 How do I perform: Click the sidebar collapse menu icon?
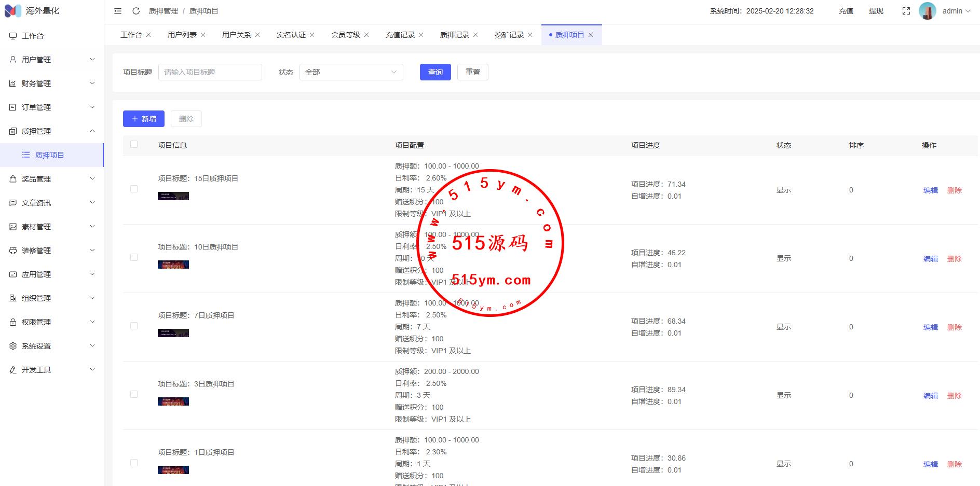coord(118,11)
